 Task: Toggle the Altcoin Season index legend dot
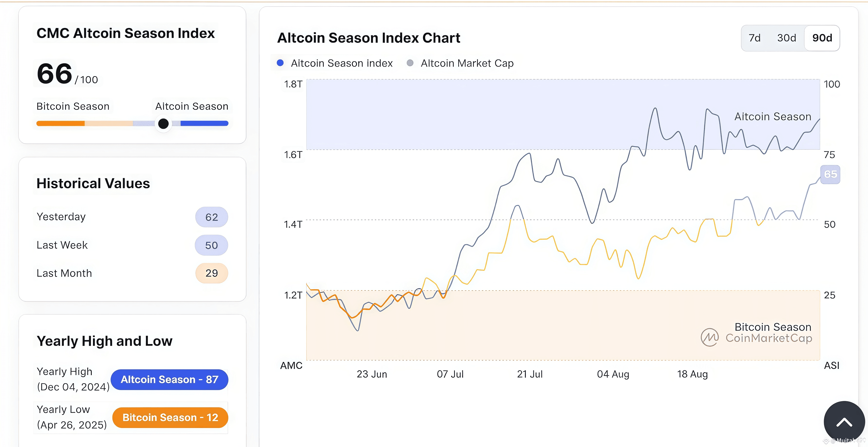point(280,63)
